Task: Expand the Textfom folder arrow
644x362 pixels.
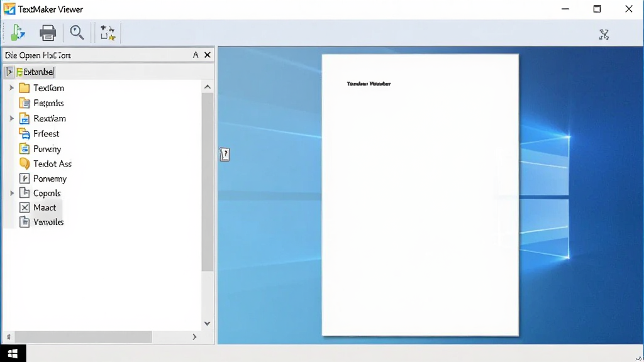Action: (x=12, y=88)
